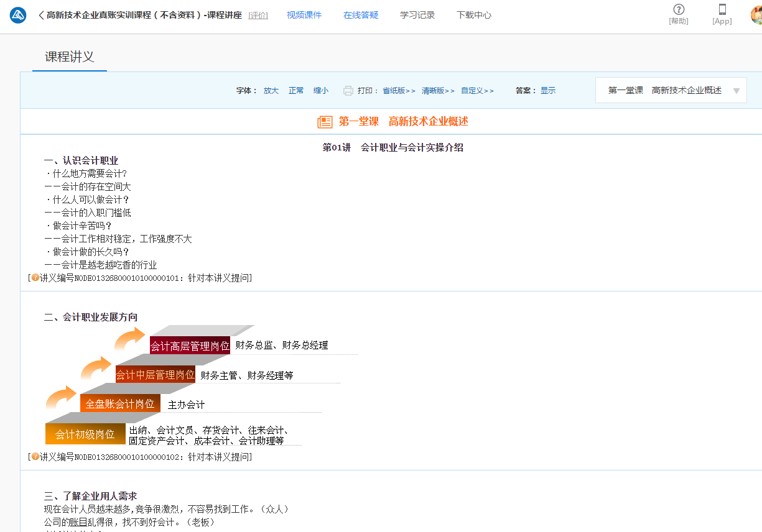Image resolution: width=762 pixels, height=532 pixels.
Task: Open the 第一堂课 高新技术企业概述 dropdown
Action: pos(671,90)
